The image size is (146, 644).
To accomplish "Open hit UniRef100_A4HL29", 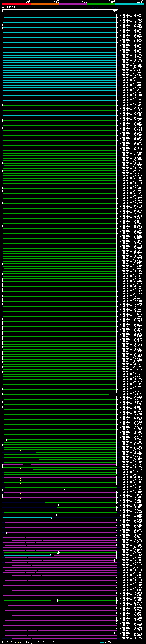I will pos(131,510).
